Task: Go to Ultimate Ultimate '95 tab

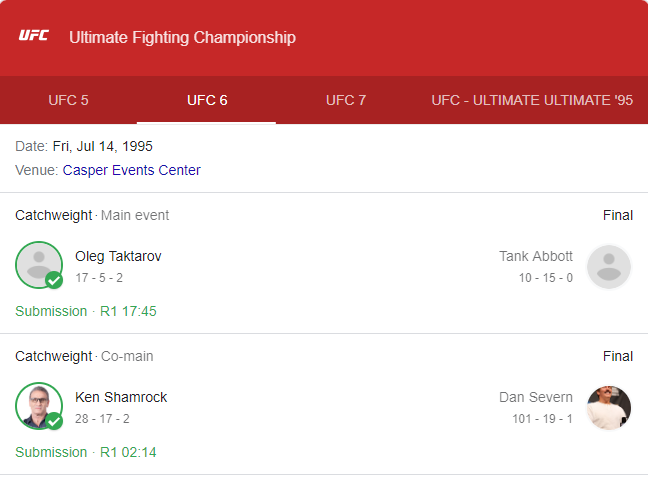Action: pyautogui.click(x=532, y=100)
